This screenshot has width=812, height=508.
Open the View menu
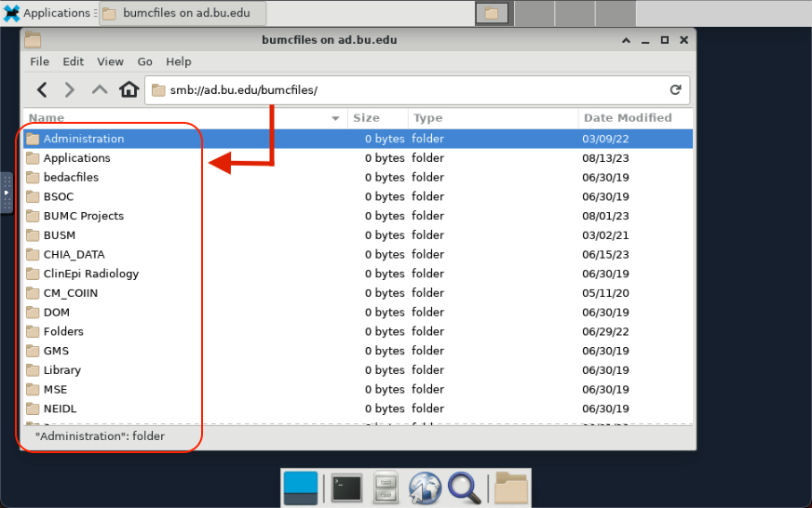click(110, 61)
